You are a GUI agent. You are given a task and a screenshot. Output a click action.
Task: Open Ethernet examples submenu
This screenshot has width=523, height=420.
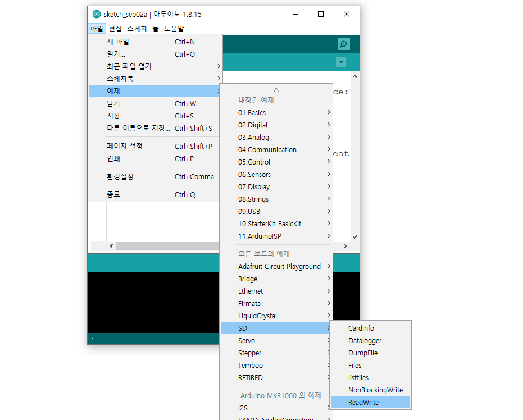276,291
